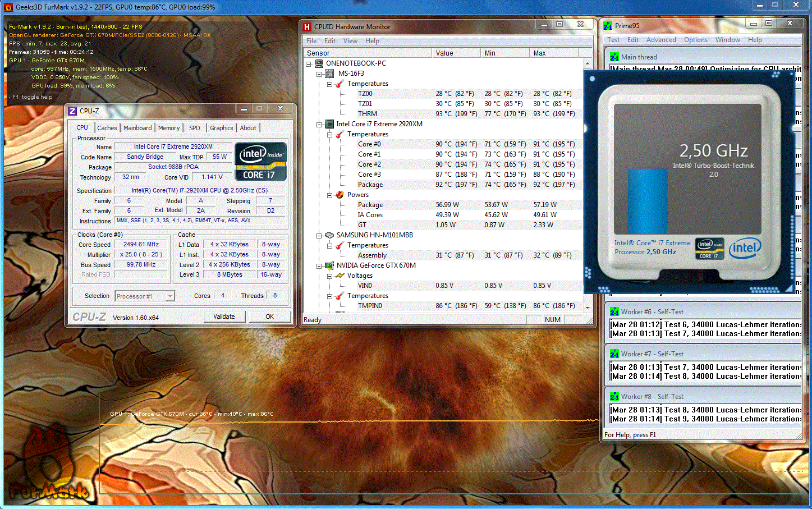Screen dimensions: 812x509
Task: Click the NVIDIA GeForce GTX 670M card icon
Action: tap(329, 265)
